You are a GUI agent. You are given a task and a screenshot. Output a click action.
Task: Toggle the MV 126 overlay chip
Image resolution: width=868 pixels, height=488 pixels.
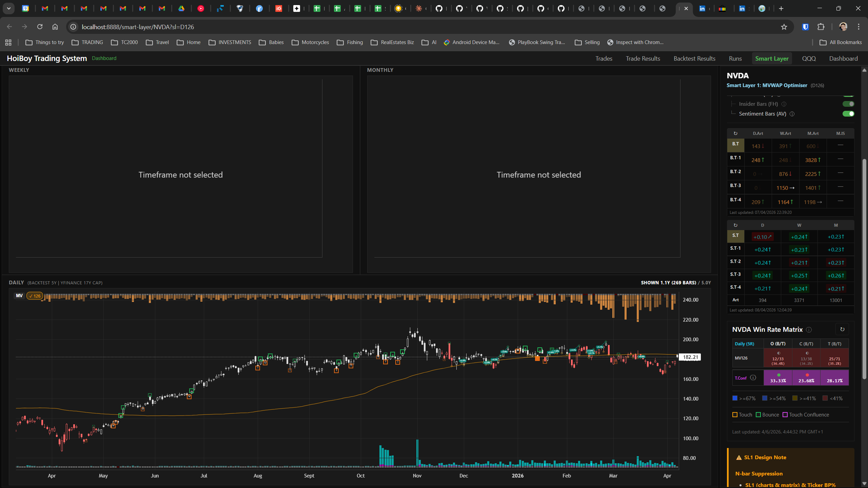point(35,296)
